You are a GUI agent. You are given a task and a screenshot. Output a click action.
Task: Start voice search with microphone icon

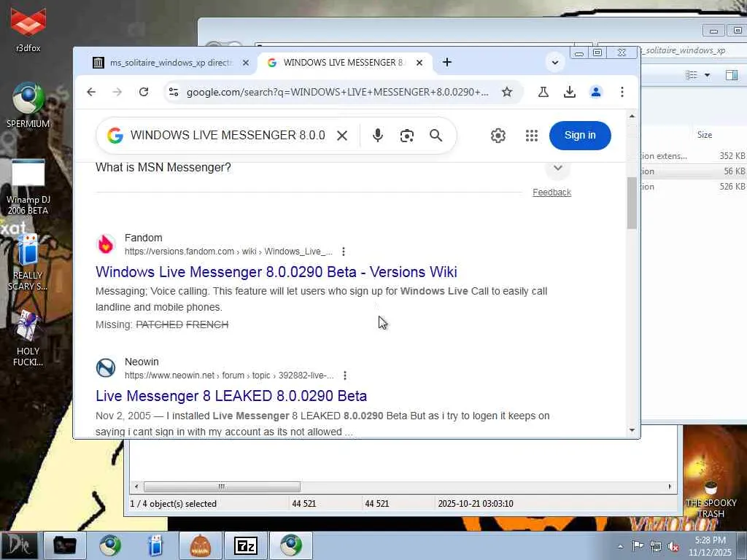coord(377,136)
